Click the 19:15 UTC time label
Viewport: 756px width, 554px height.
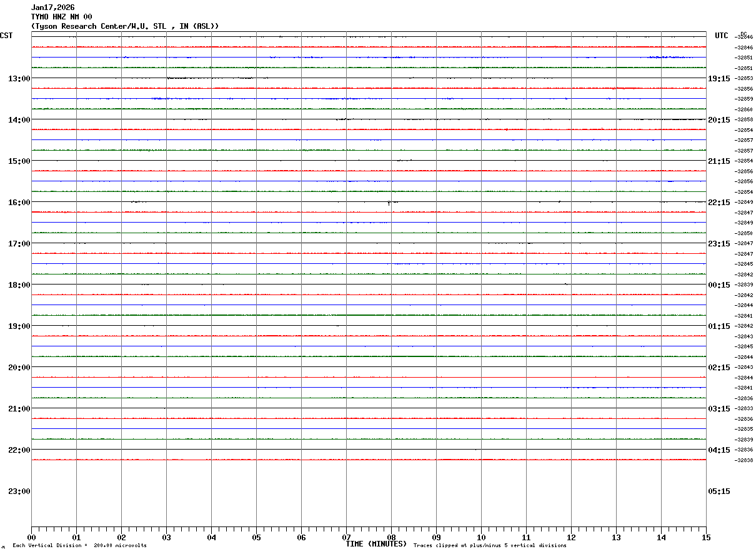click(x=719, y=79)
